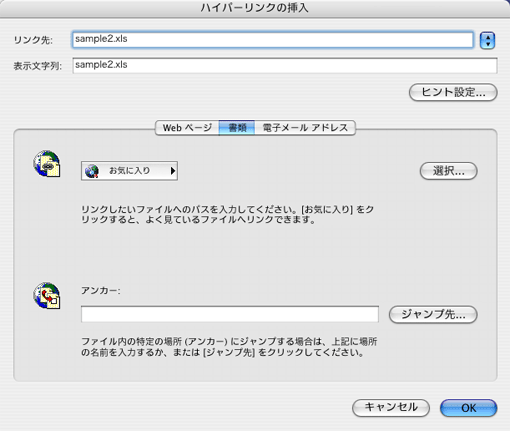This screenshot has height=431, width=510.
Task: Switch to 電子メール アドレス tab
Action: pyautogui.click(x=305, y=128)
